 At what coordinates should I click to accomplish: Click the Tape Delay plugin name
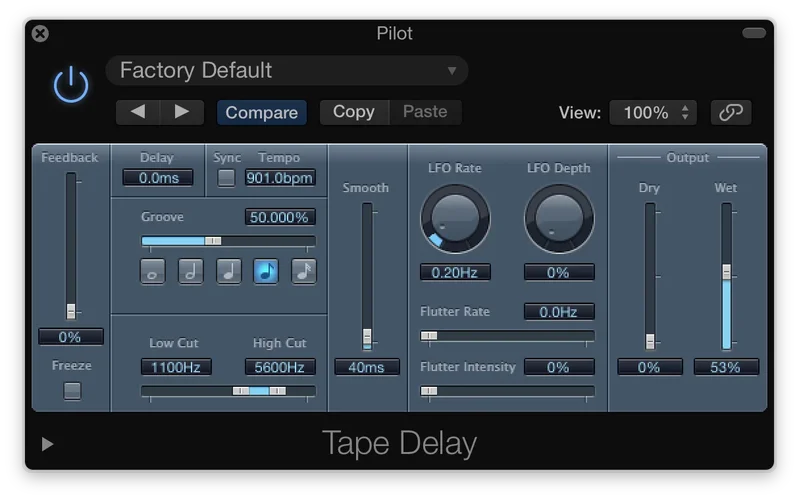[400, 443]
